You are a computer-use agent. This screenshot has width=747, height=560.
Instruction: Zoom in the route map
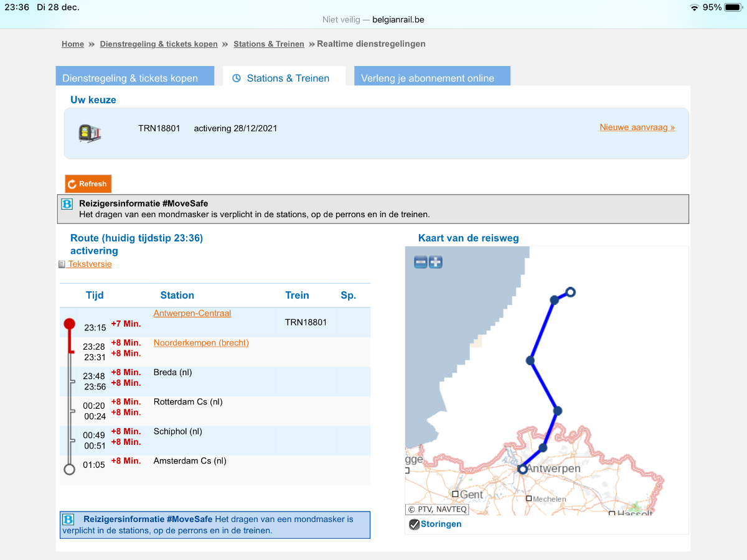[x=436, y=263]
